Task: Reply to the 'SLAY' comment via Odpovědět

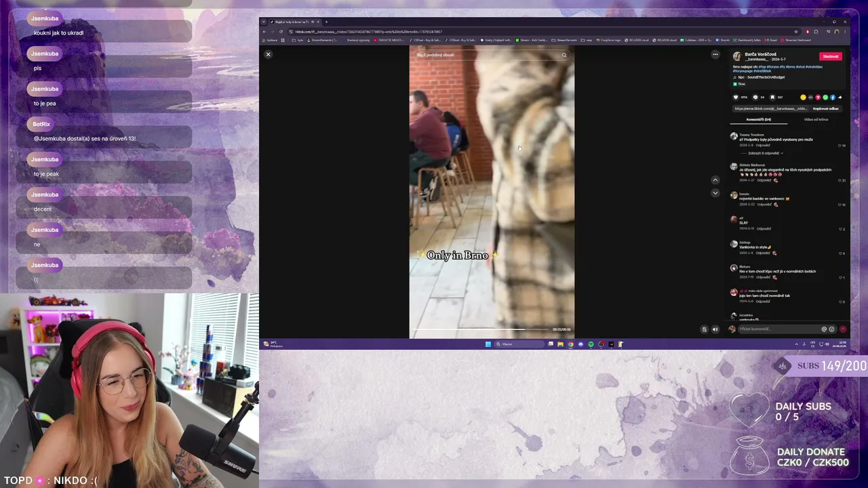Action: point(764,229)
